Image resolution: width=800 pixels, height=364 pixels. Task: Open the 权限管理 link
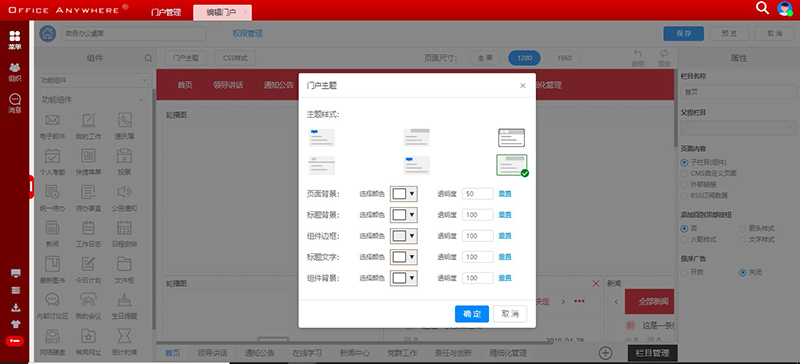247,34
